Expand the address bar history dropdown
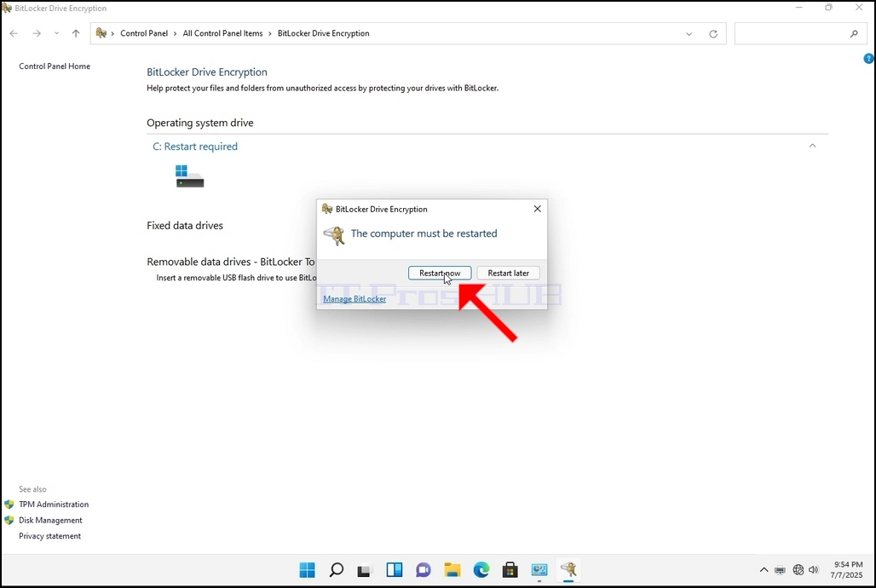The width and height of the screenshot is (876, 588). point(689,33)
